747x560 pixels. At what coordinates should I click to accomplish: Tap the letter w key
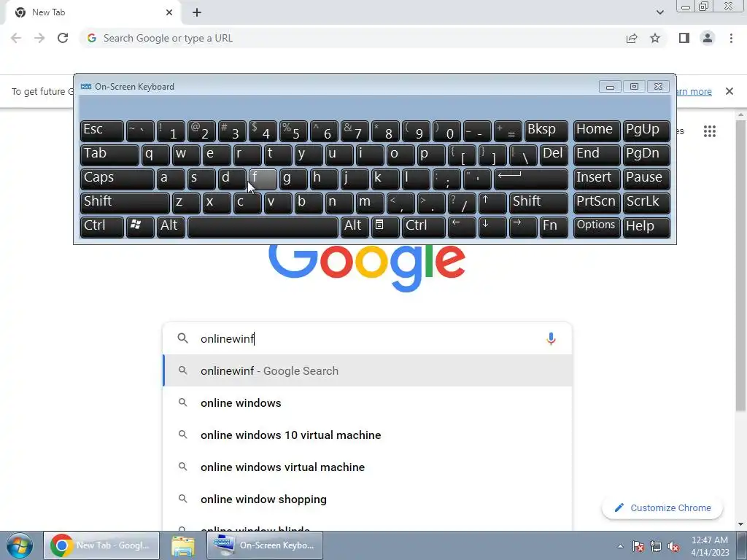(x=186, y=155)
